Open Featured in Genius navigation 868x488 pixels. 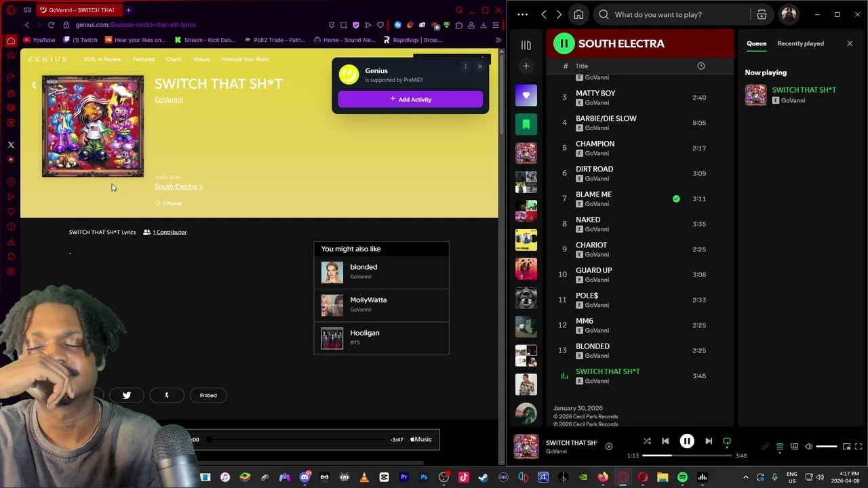(143, 59)
